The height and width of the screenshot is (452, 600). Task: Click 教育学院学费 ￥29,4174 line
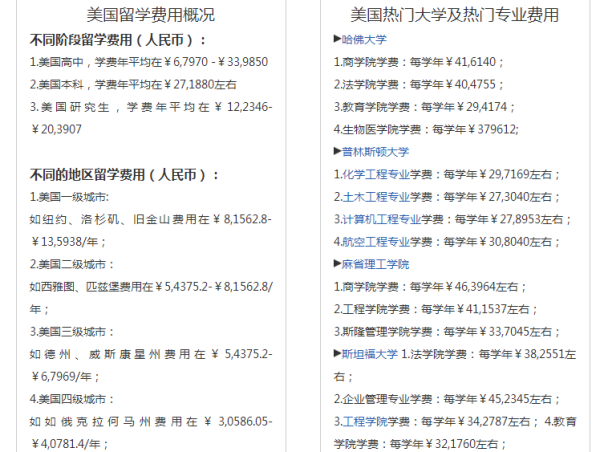424,107
